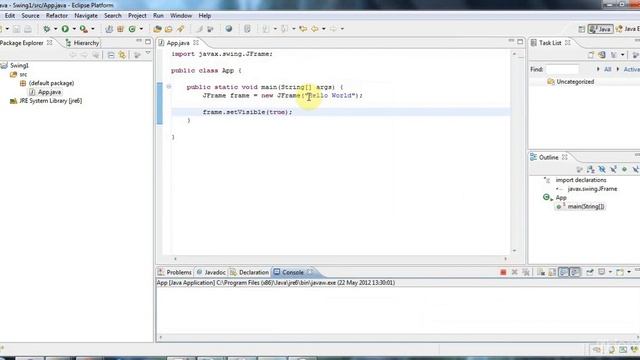Screen dimensions: 640x360
Task: Open Run button dropdown arrow
Action: click(x=74, y=29)
